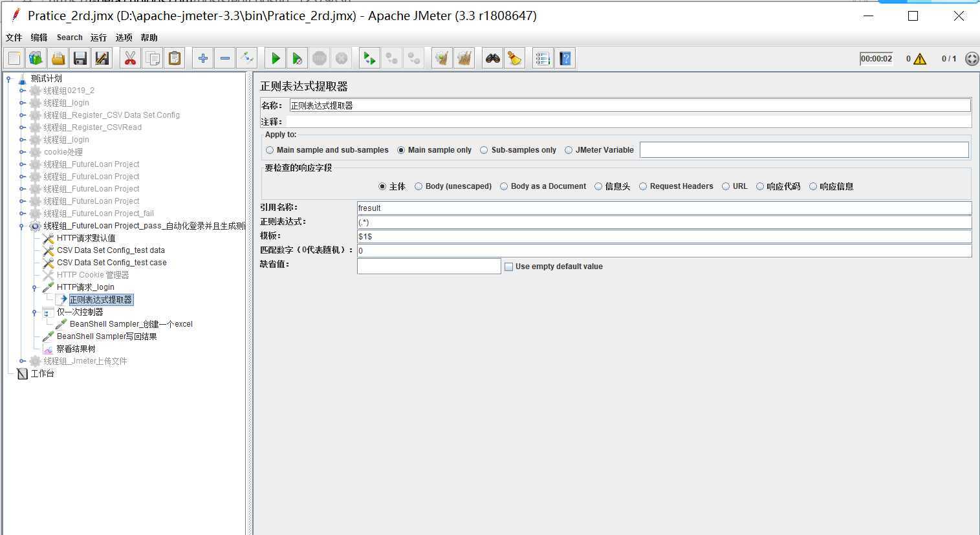Click the blue plus Expand All icon
The image size is (980, 535).
click(202, 59)
